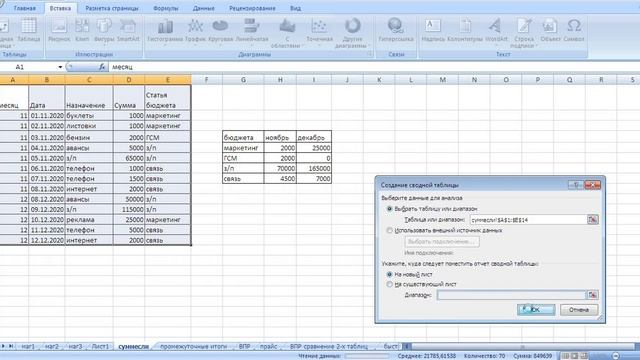Viewport: 640px width, 360px height.
Task: Click the zoom out minus button
Action: [x=616, y=356]
